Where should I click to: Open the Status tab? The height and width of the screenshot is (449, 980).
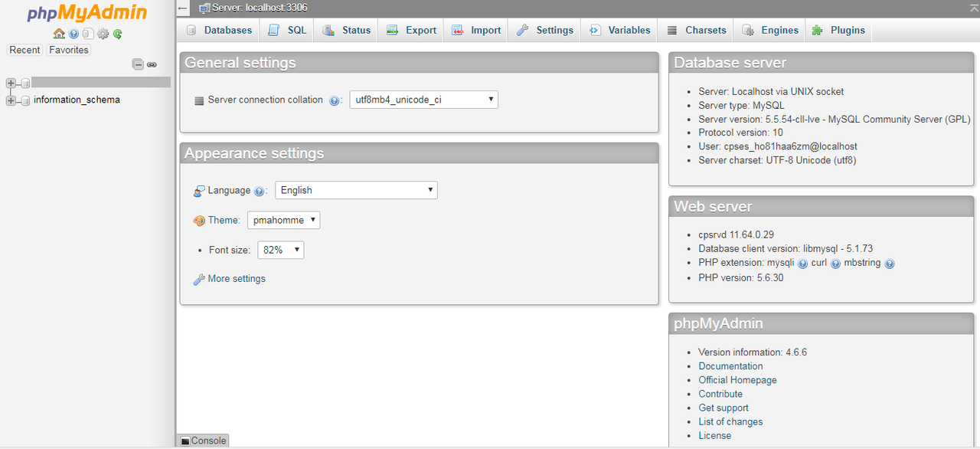[x=346, y=30]
